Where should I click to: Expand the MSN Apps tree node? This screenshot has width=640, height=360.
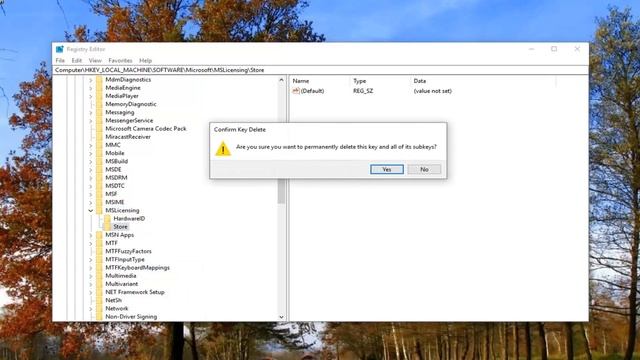click(x=91, y=235)
